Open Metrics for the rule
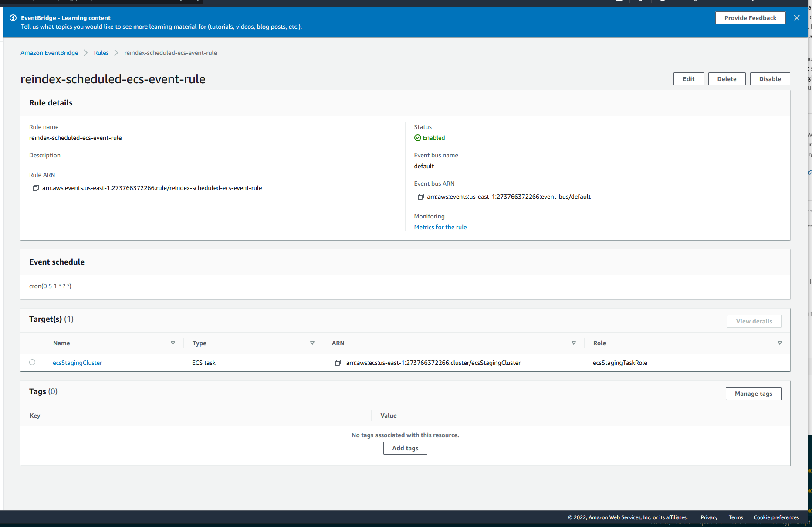Viewport: 812px width, 527px height. 440,227
